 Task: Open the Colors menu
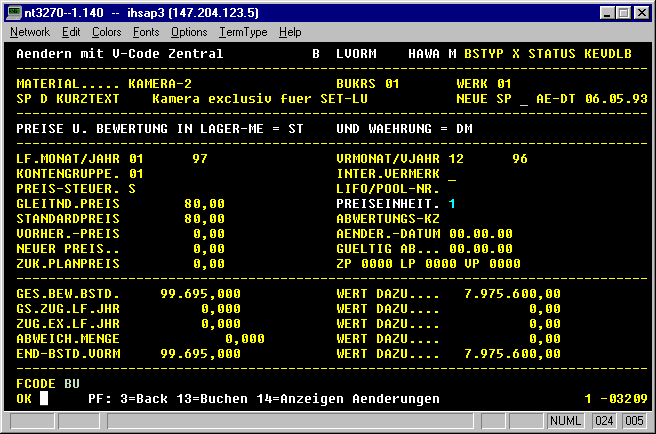[x=106, y=32]
